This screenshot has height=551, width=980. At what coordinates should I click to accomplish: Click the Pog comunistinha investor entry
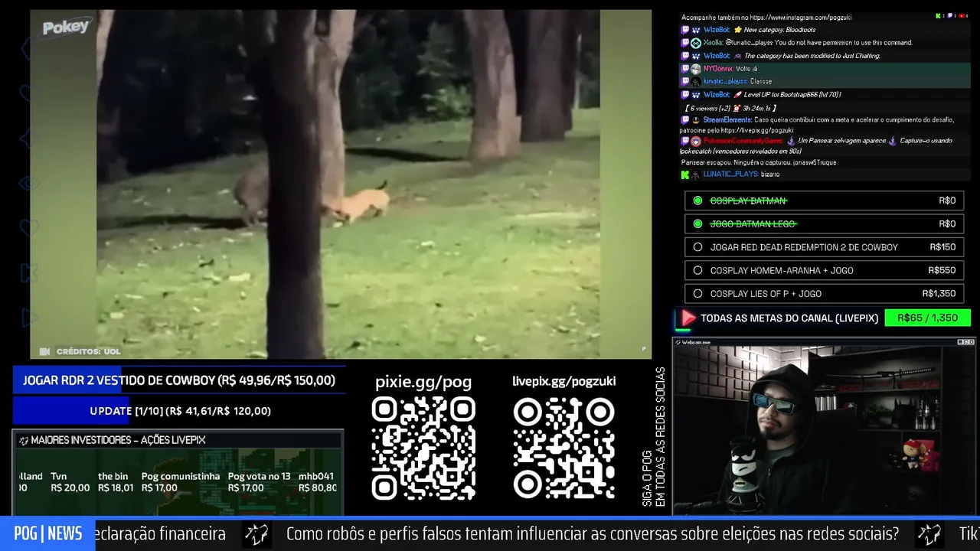[181, 482]
